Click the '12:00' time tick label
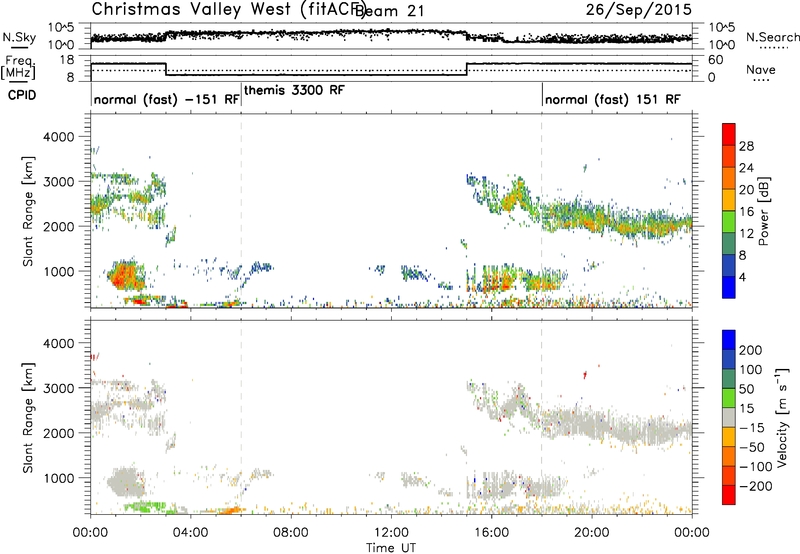Image resolution: width=800 pixels, height=554 pixels. point(391,532)
